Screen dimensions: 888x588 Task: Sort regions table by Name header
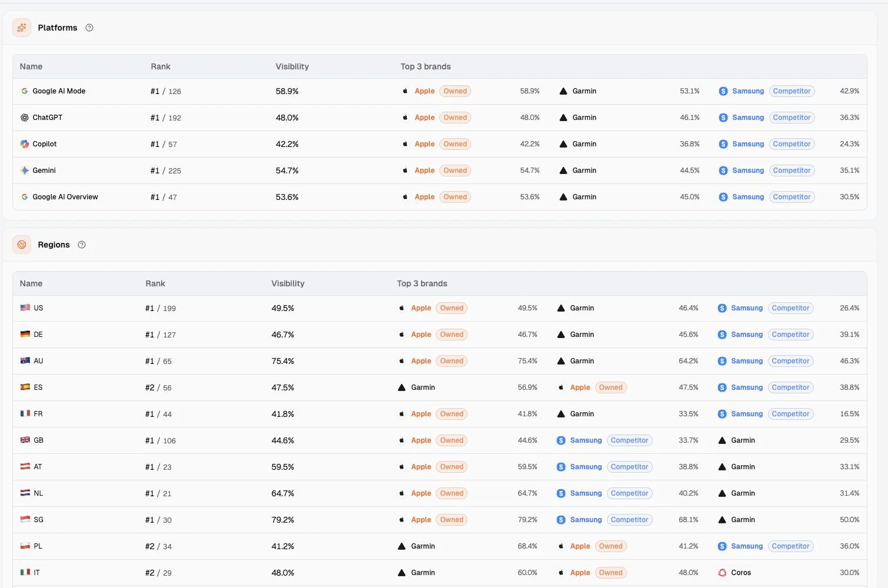click(x=31, y=283)
